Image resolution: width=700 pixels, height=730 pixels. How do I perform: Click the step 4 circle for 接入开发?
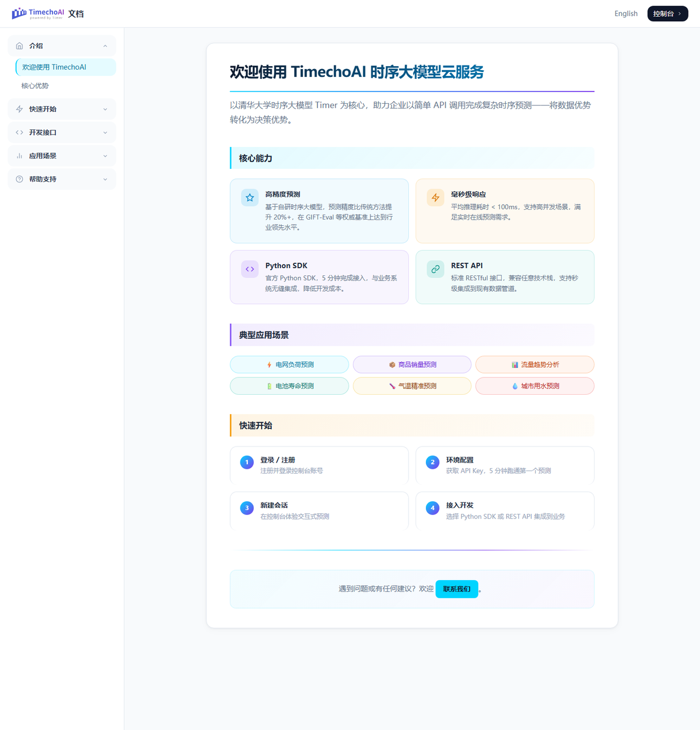tap(433, 508)
